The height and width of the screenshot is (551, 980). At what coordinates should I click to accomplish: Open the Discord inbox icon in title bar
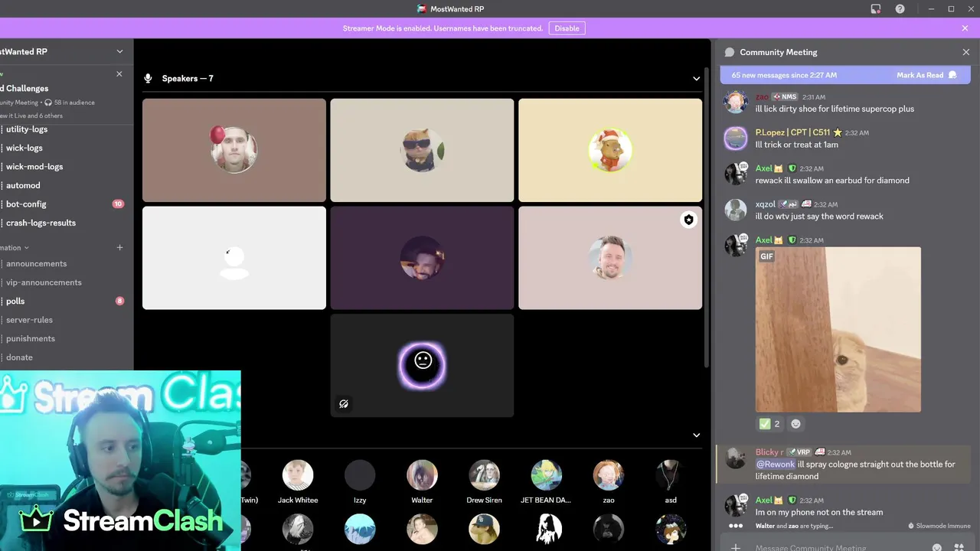click(876, 9)
